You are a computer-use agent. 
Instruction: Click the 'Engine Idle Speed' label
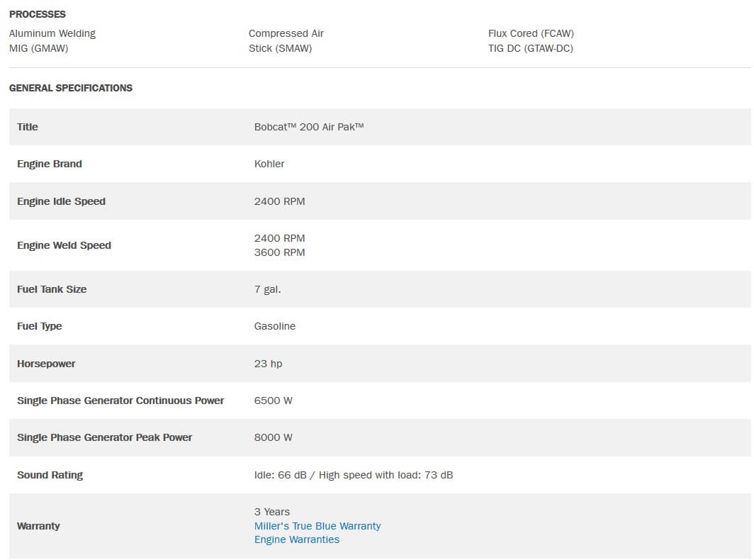point(61,201)
